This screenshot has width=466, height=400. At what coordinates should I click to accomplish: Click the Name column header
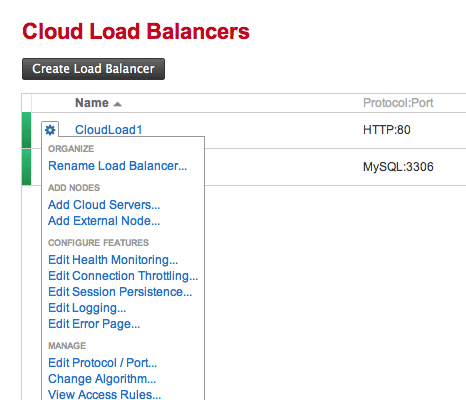(92, 103)
